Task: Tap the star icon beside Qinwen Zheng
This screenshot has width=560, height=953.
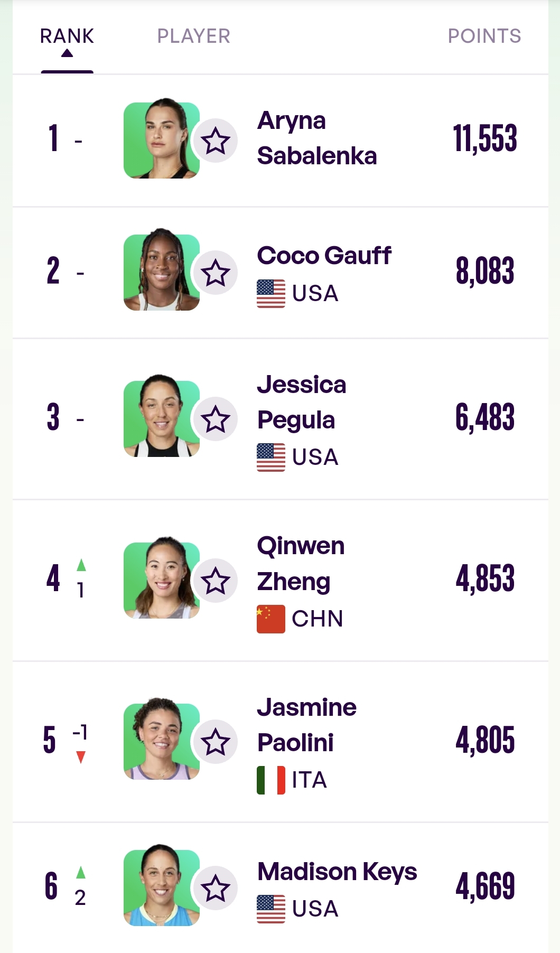Action: click(216, 581)
